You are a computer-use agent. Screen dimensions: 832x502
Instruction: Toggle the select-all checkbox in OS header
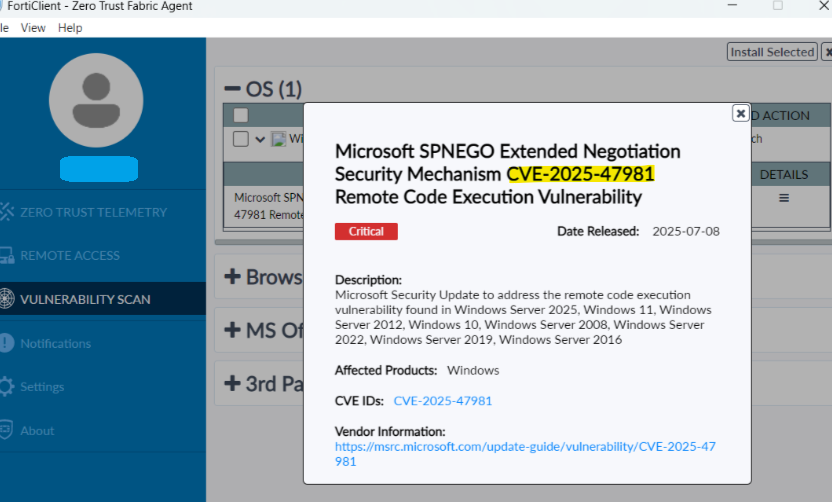(x=241, y=115)
